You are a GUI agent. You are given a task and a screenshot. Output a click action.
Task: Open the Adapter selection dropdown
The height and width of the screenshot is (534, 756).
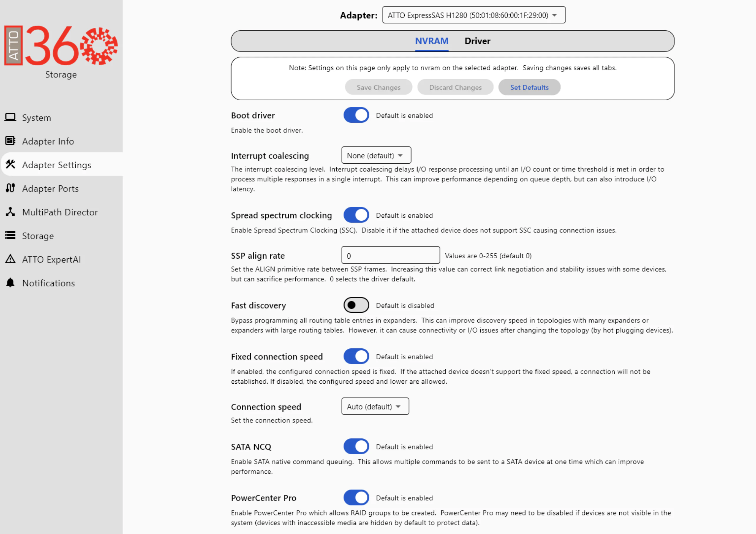pyautogui.click(x=474, y=15)
